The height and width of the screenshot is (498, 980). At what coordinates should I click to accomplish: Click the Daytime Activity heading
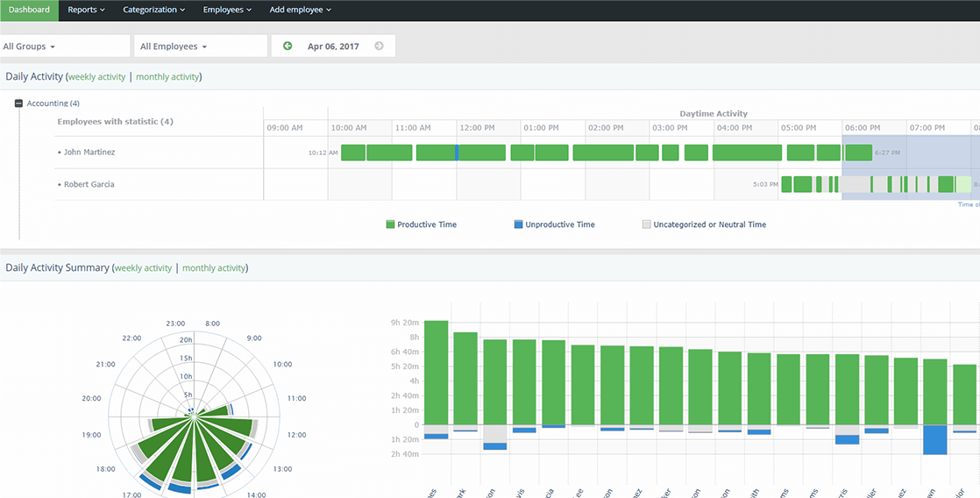714,114
